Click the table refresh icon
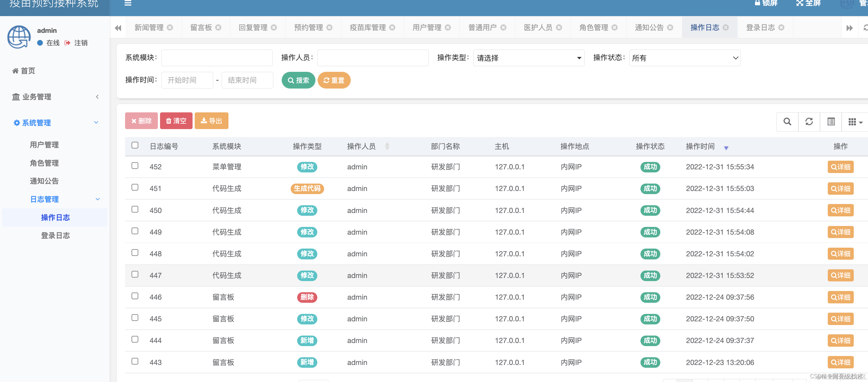 (809, 122)
